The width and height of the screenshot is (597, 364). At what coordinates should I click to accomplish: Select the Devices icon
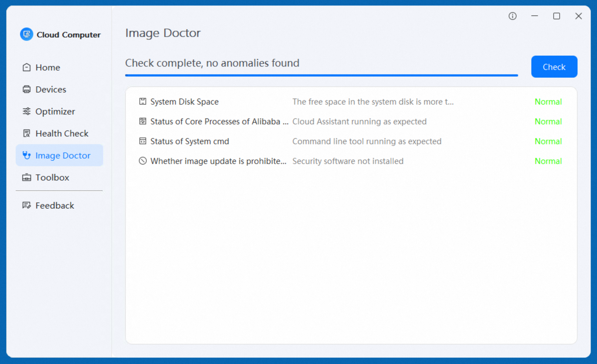point(27,89)
